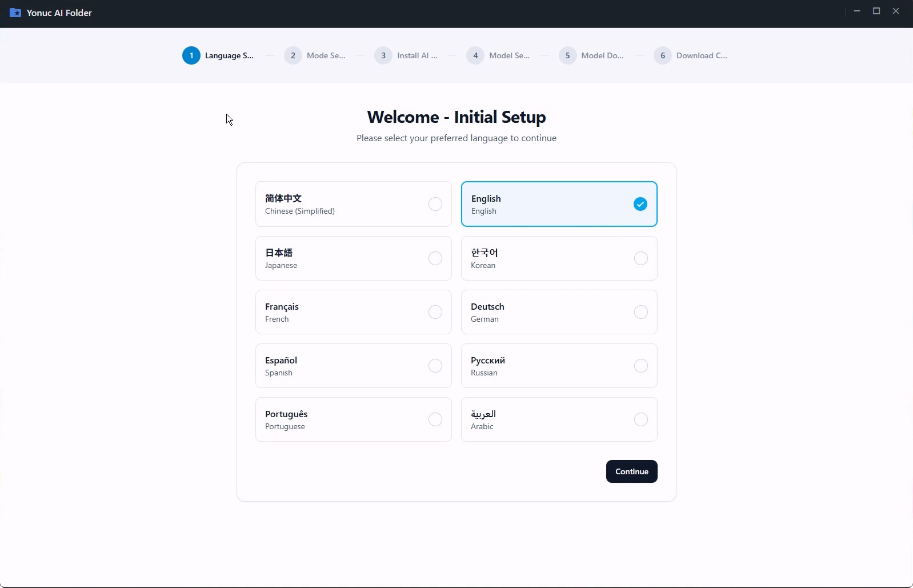The image size is (913, 588).
Task: Click step 3 Install AI circle icon
Action: coord(383,55)
